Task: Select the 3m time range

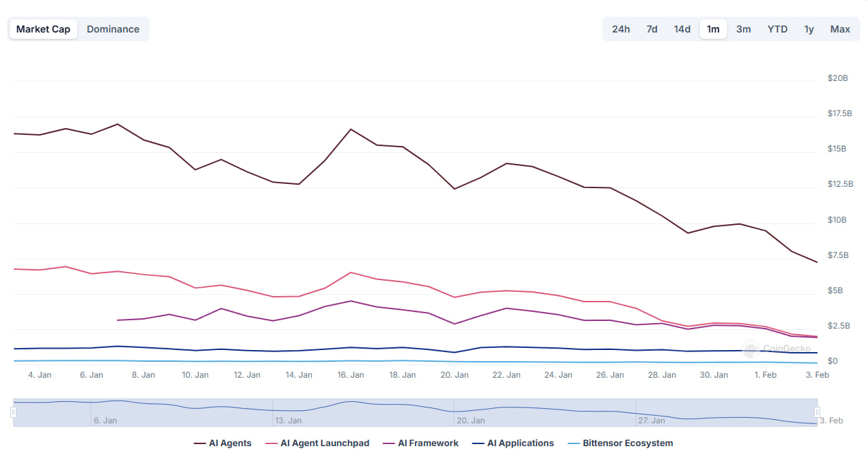Action: point(744,29)
